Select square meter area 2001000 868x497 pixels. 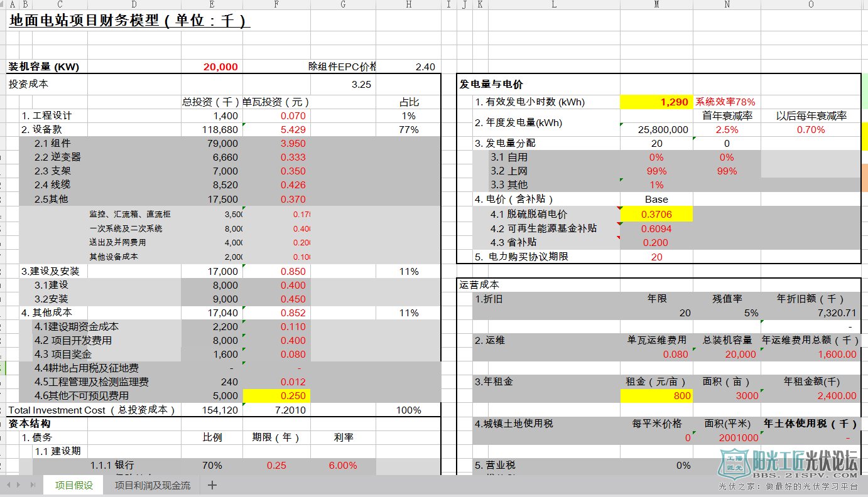pyautogui.click(x=738, y=437)
